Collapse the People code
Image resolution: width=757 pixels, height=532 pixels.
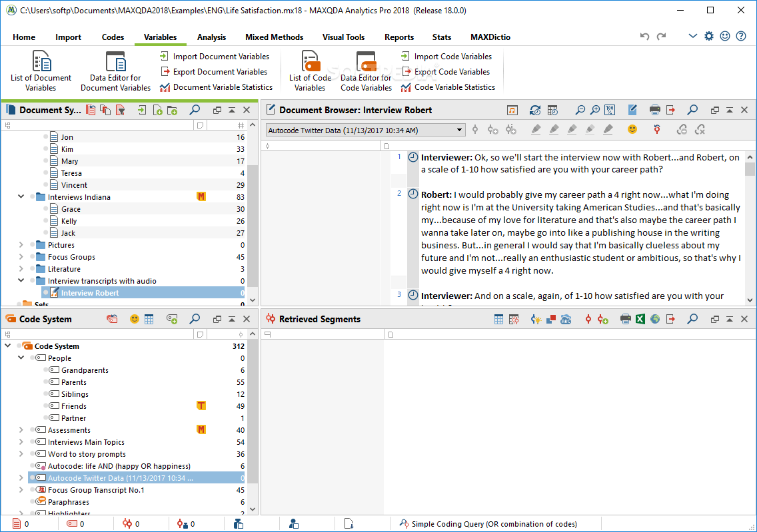tap(21, 358)
